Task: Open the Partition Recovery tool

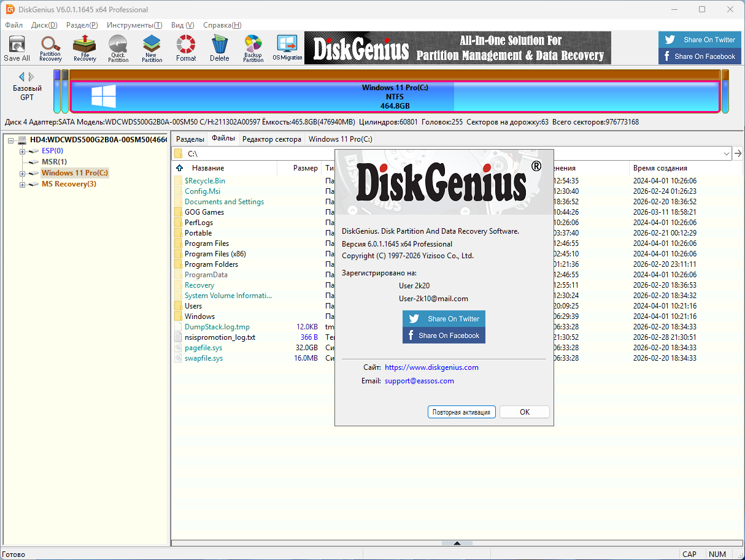Action: pyautogui.click(x=50, y=48)
